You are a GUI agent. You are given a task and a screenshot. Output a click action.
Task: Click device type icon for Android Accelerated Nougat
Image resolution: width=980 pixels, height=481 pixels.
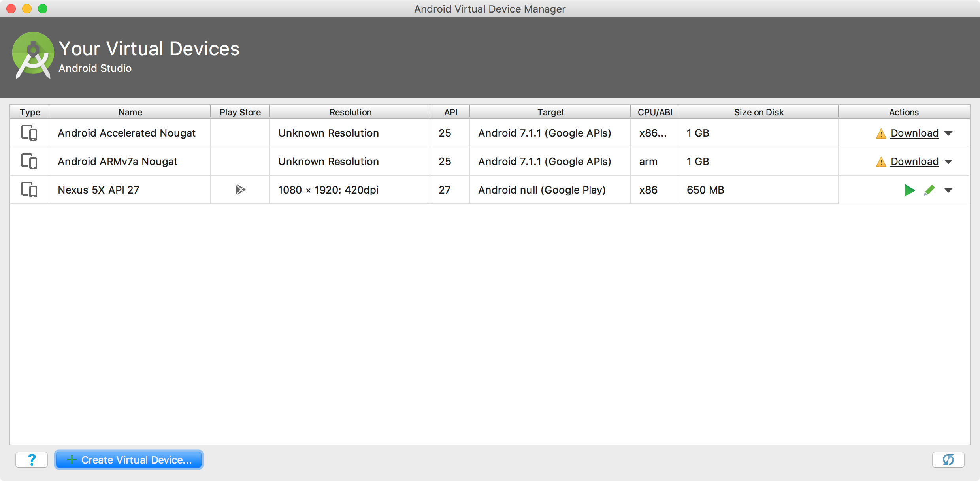point(29,133)
